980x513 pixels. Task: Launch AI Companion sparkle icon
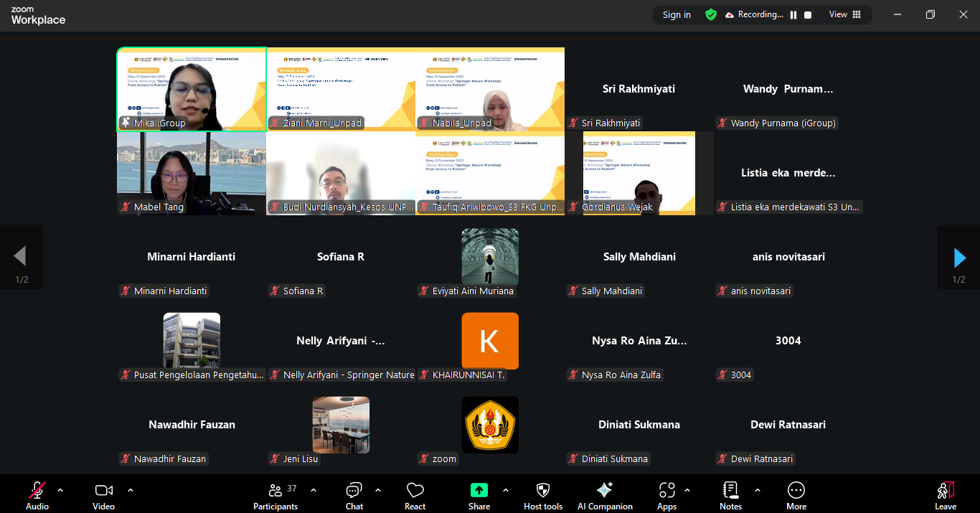[605, 490]
